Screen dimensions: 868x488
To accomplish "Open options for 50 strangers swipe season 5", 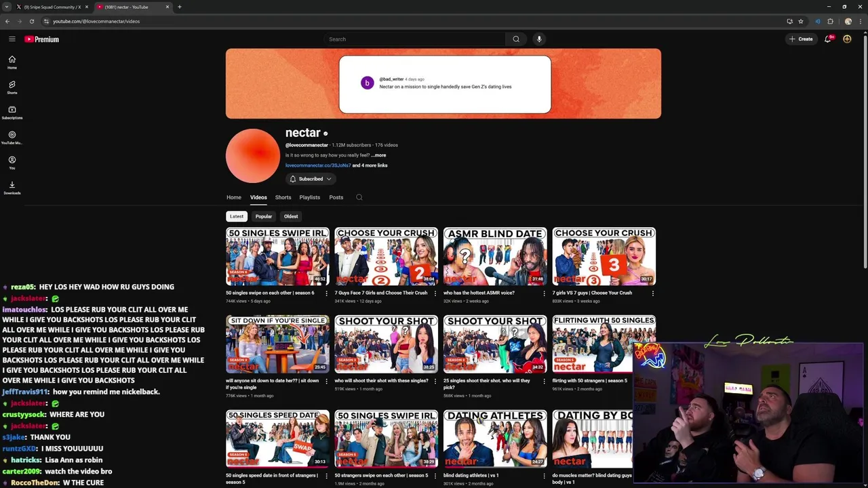I will (435, 476).
